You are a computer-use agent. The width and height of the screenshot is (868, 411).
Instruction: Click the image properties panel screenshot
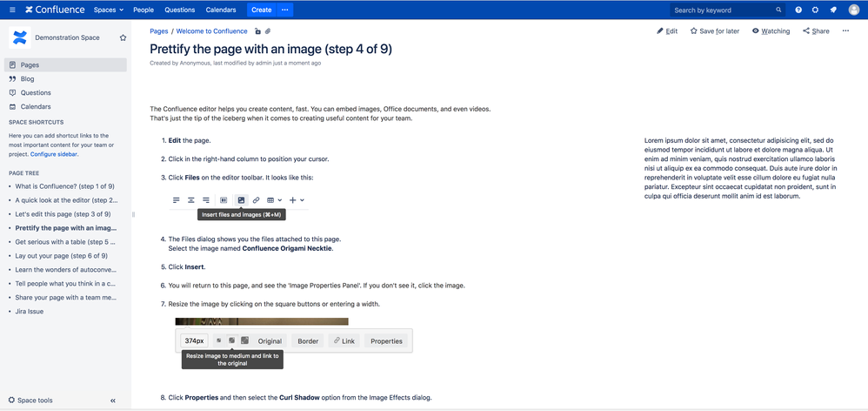pyautogui.click(x=294, y=343)
